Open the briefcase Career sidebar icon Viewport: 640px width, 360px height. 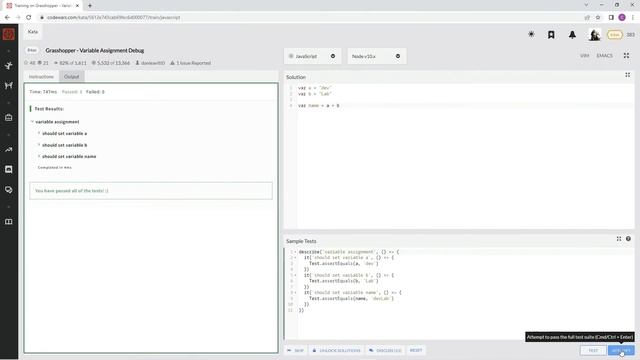[9, 118]
